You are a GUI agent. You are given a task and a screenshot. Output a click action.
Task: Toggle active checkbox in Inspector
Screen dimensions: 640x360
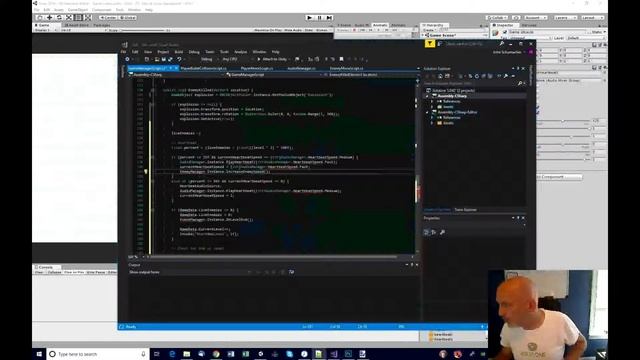pyautogui.click(x=505, y=32)
